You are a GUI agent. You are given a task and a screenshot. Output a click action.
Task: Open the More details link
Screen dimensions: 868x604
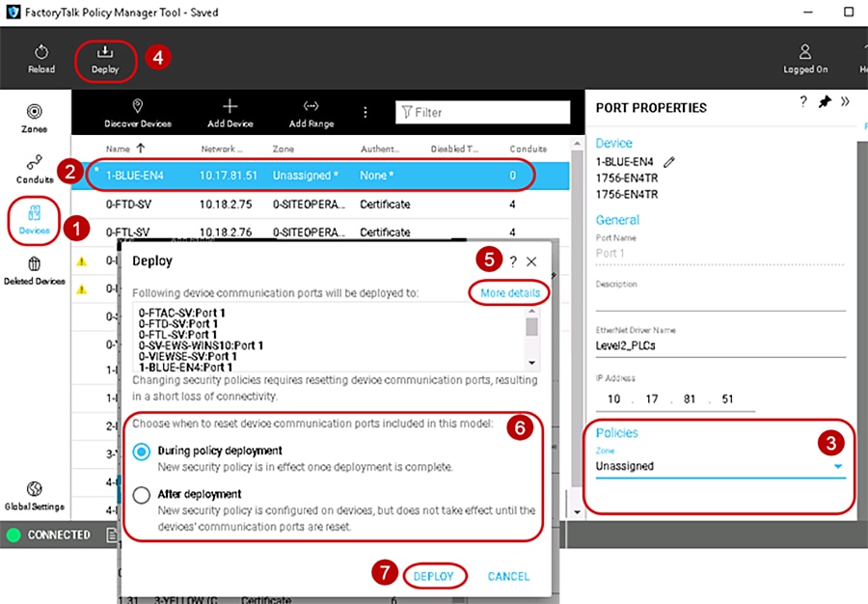510,293
